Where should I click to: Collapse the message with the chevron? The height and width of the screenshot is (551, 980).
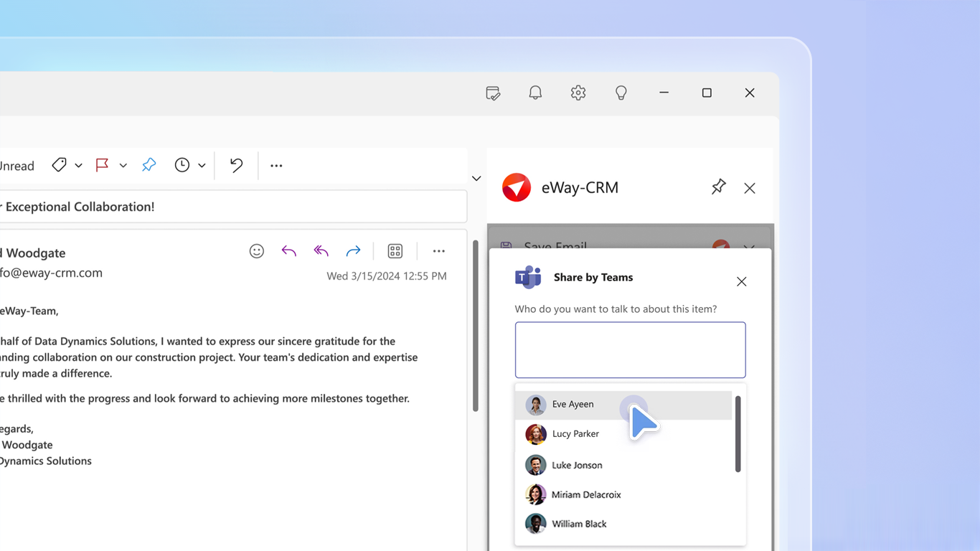click(476, 178)
